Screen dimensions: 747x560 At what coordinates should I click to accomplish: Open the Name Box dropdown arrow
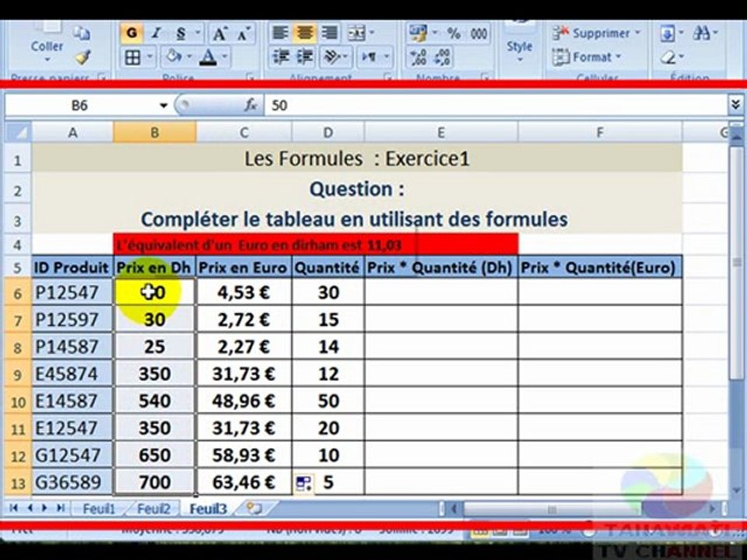pyautogui.click(x=163, y=105)
